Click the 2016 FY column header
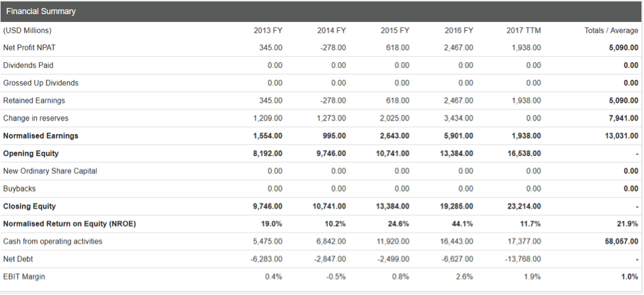 pos(458,30)
